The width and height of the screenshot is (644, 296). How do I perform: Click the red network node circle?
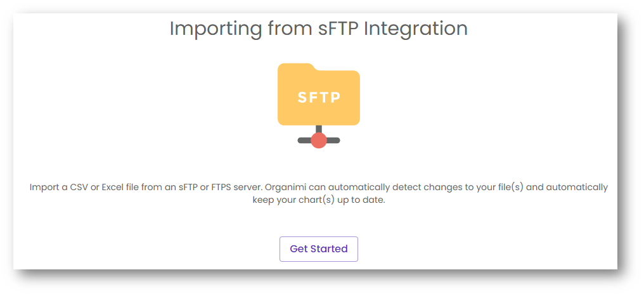click(319, 140)
